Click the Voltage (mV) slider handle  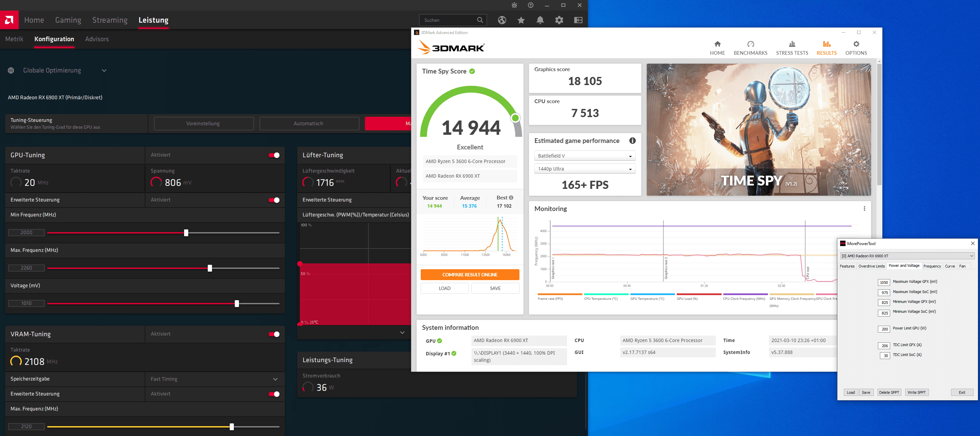[237, 304]
